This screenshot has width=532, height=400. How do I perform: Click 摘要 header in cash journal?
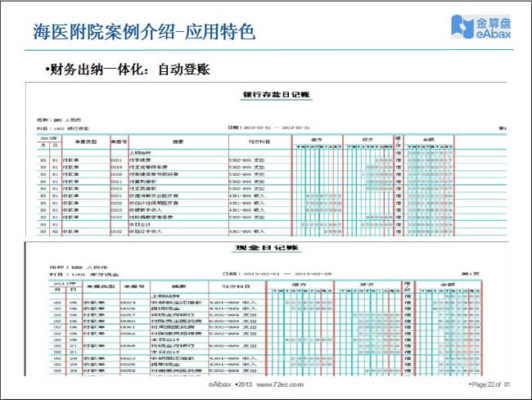pyautogui.click(x=178, y=286)
